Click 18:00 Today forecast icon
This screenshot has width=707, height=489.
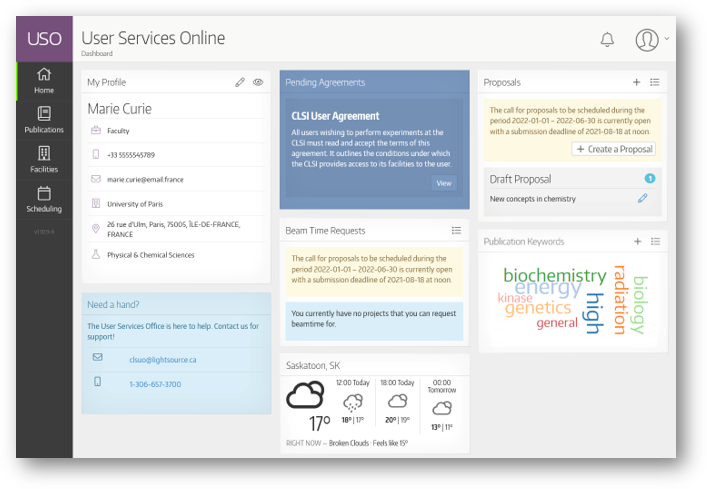[x=397, y=400]
